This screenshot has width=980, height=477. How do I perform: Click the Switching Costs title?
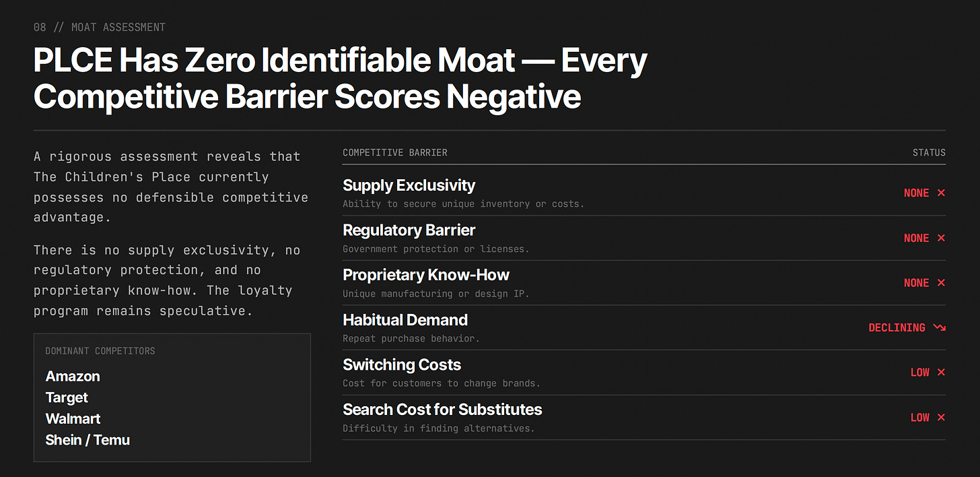[402, 365]
